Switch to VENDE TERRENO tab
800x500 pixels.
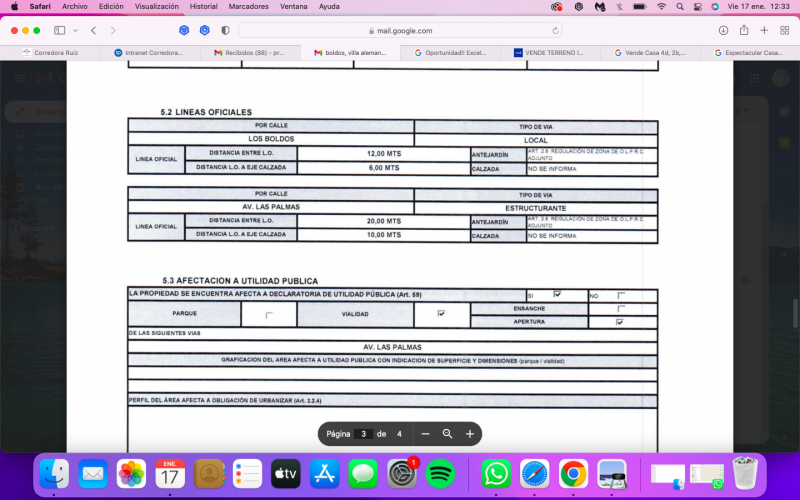coord(550,53)
